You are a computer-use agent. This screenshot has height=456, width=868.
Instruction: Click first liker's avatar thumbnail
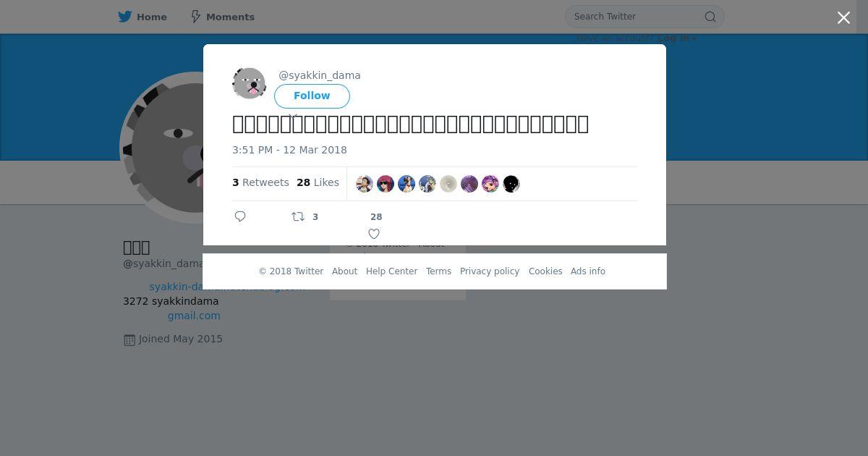(365, 184)
